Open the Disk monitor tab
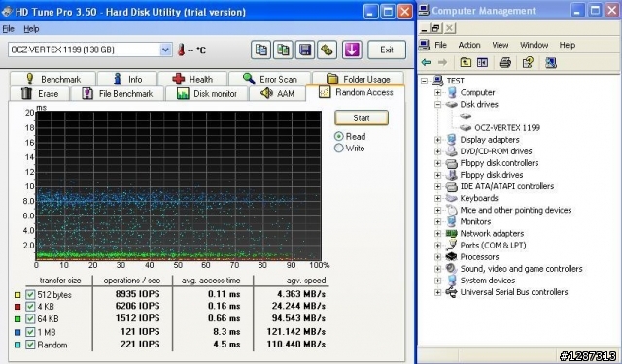 point(207,94)
